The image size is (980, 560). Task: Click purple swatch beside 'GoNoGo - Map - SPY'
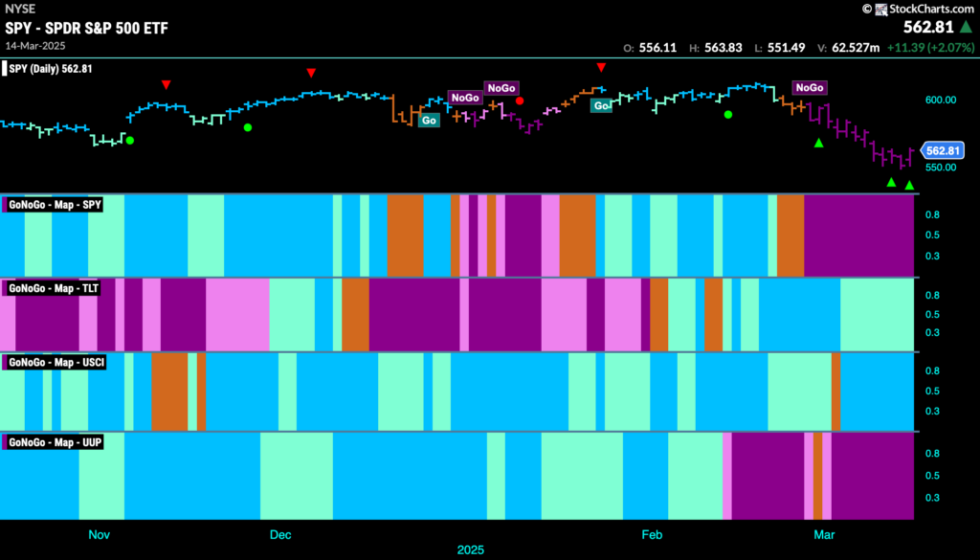[5, 204]
